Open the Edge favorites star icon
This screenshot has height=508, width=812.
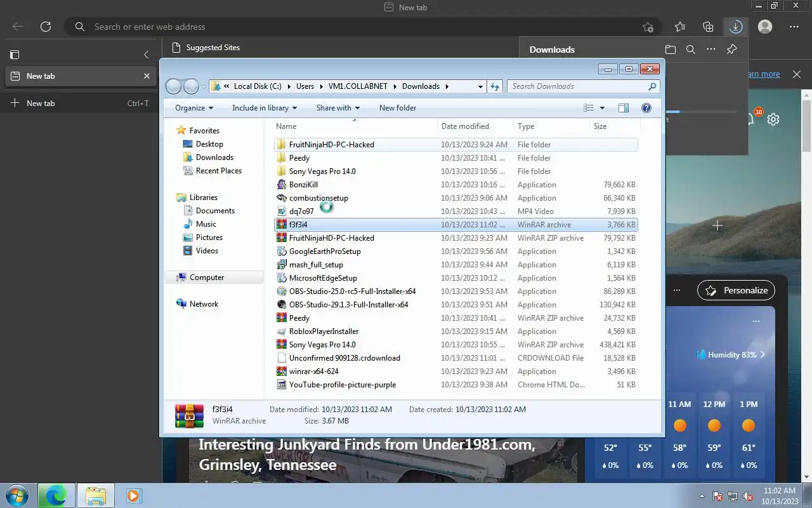pyautogui.click(x=680, y=27)
